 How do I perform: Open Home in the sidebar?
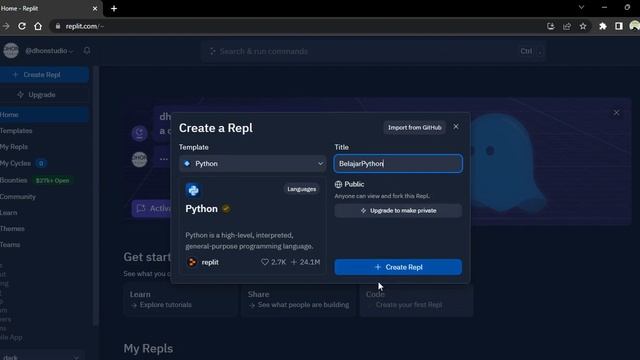coord(44,115)
